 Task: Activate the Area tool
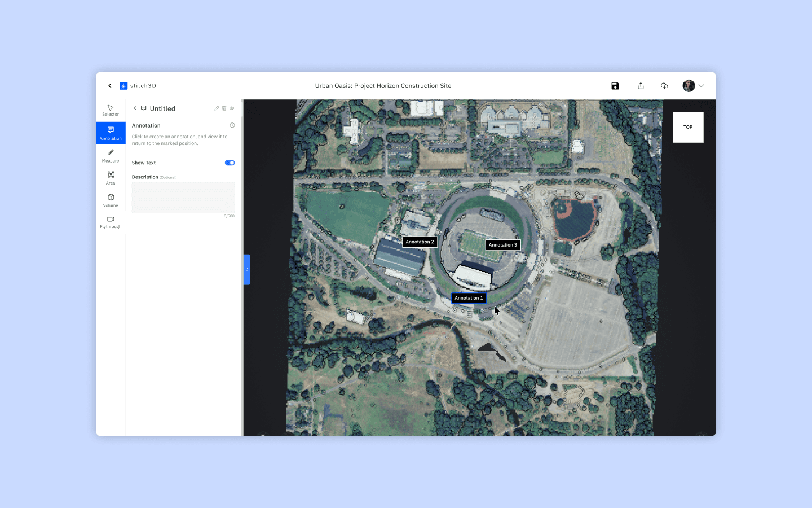click(111, 178)
